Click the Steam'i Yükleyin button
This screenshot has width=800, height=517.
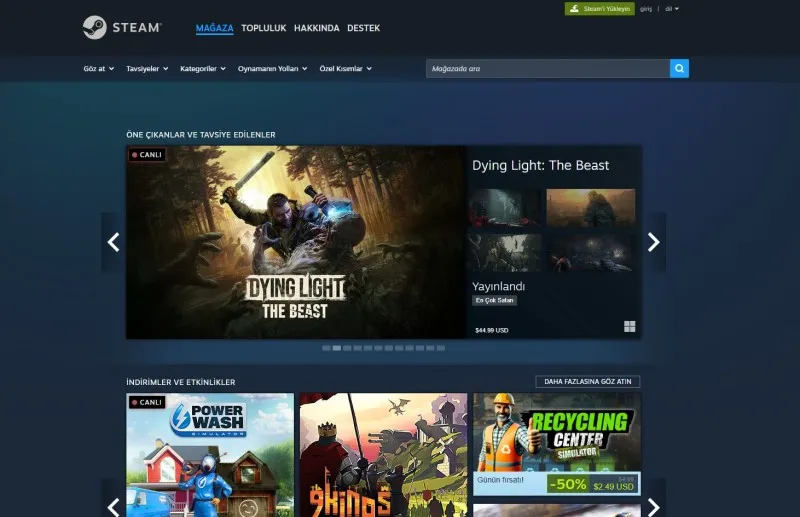pyautogui.click(x=599, y=9)
